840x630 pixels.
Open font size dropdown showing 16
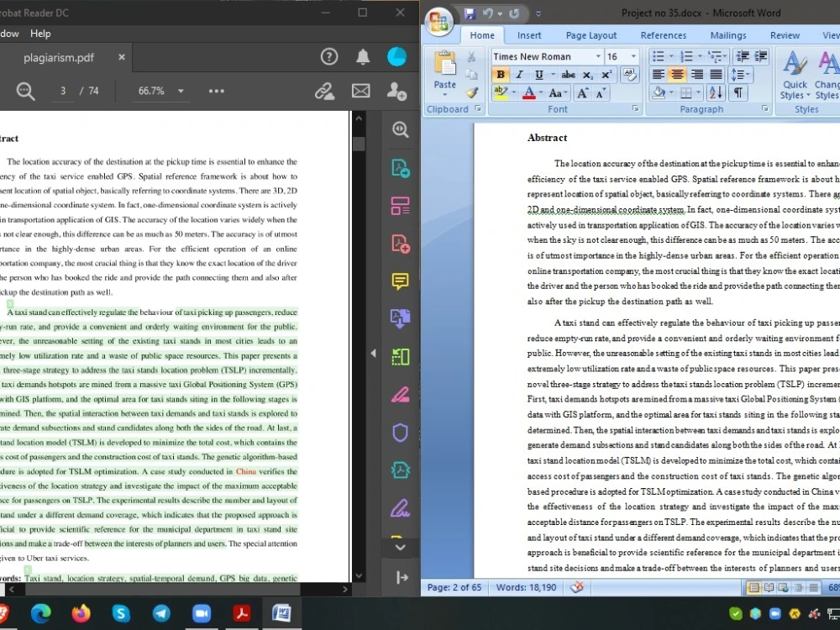click(x=633, y=56)
